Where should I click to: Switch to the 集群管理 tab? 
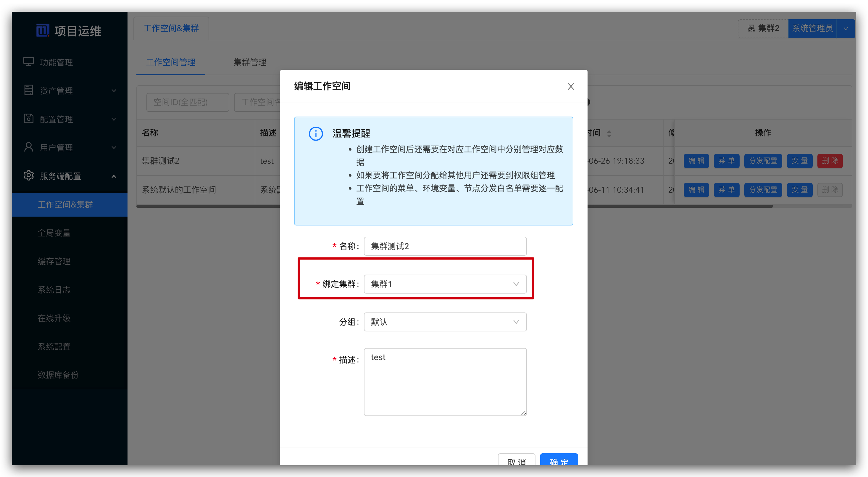click(250, 62)
